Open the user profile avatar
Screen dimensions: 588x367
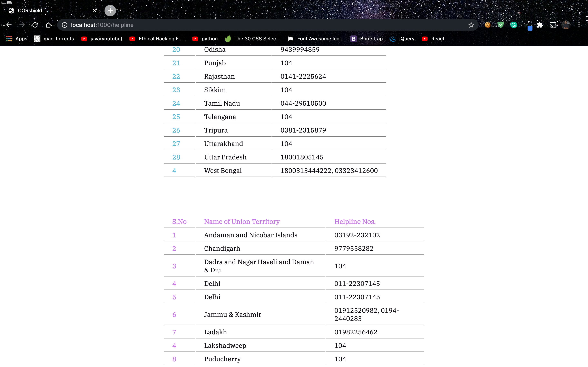[566, 25]
